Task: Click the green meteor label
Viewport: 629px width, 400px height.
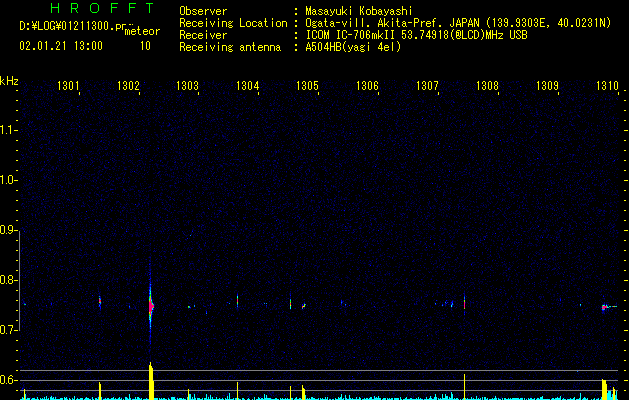Action: (x=142, y=31)
